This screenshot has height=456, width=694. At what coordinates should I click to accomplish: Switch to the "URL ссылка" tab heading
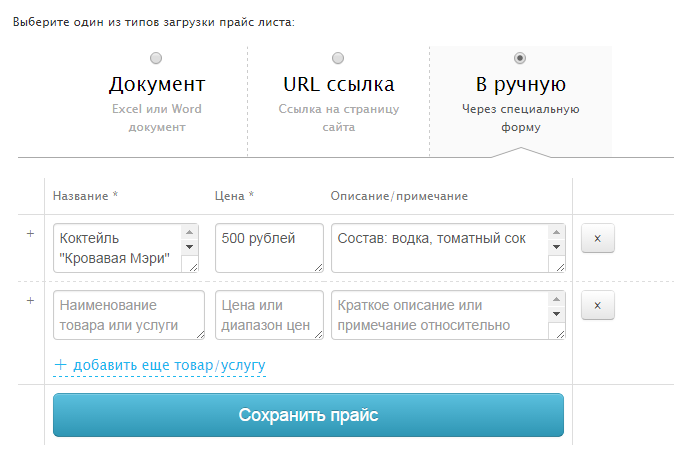[338, 84]
